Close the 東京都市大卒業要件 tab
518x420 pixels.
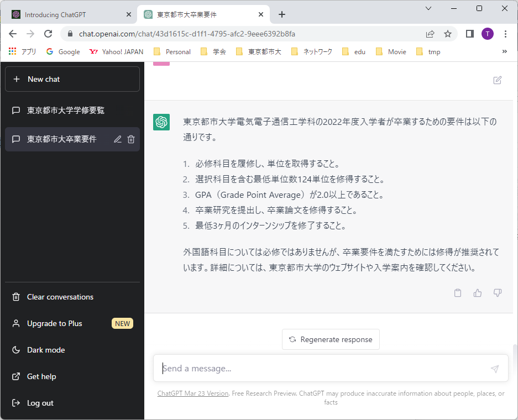click(x=261, y=14)
